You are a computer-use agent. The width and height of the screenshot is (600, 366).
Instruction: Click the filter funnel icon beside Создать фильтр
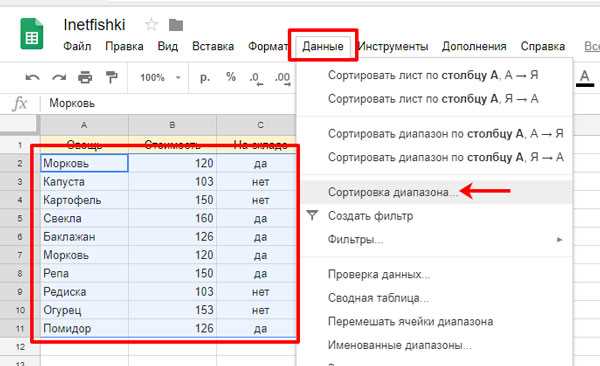click(x=312, y=216)
